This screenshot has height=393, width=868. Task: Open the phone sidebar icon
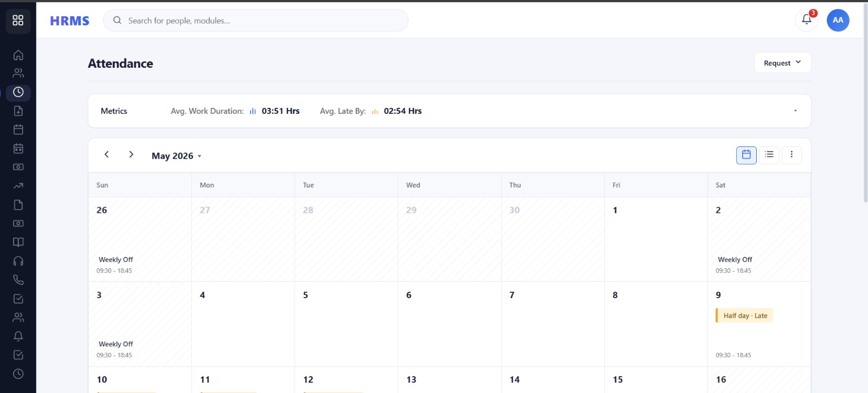tap(18, 280)
